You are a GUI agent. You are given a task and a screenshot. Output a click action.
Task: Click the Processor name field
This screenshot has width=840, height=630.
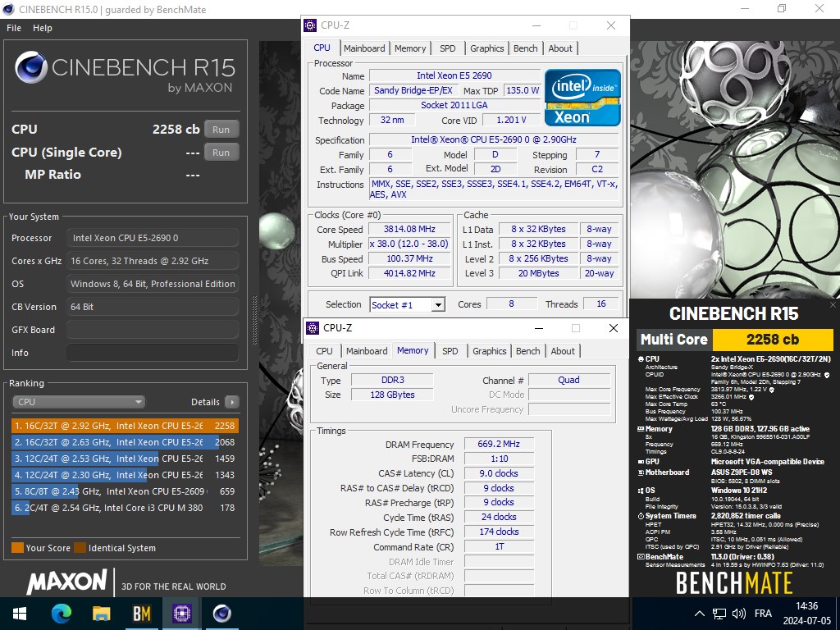152,238
